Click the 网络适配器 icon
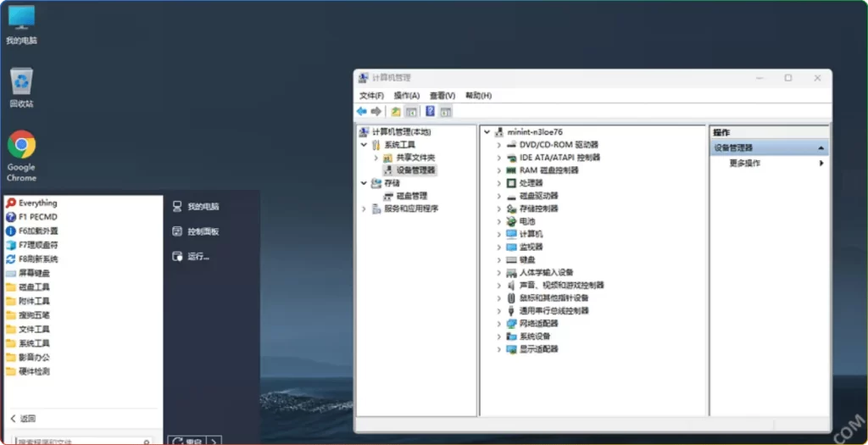This screenshot has height=445, width=868. 511,324
